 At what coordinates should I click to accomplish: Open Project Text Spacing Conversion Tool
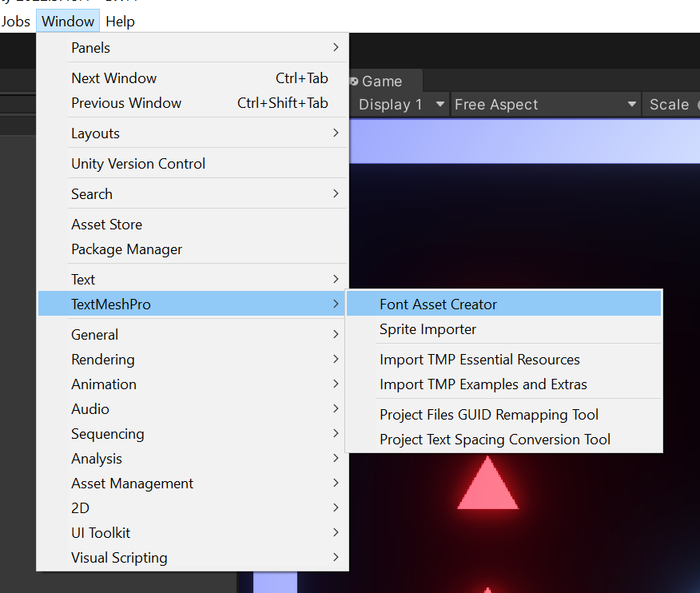click(x=503, y=440)
